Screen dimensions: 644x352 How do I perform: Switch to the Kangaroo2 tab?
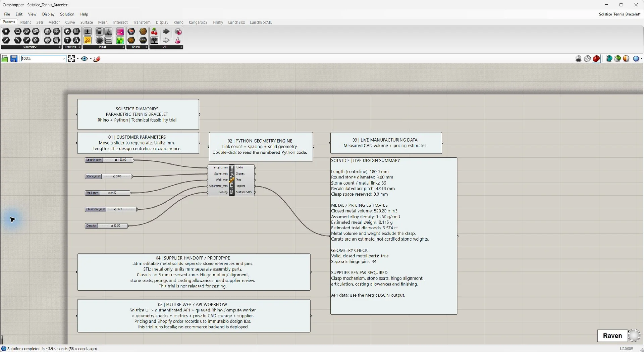pos(198,22)
